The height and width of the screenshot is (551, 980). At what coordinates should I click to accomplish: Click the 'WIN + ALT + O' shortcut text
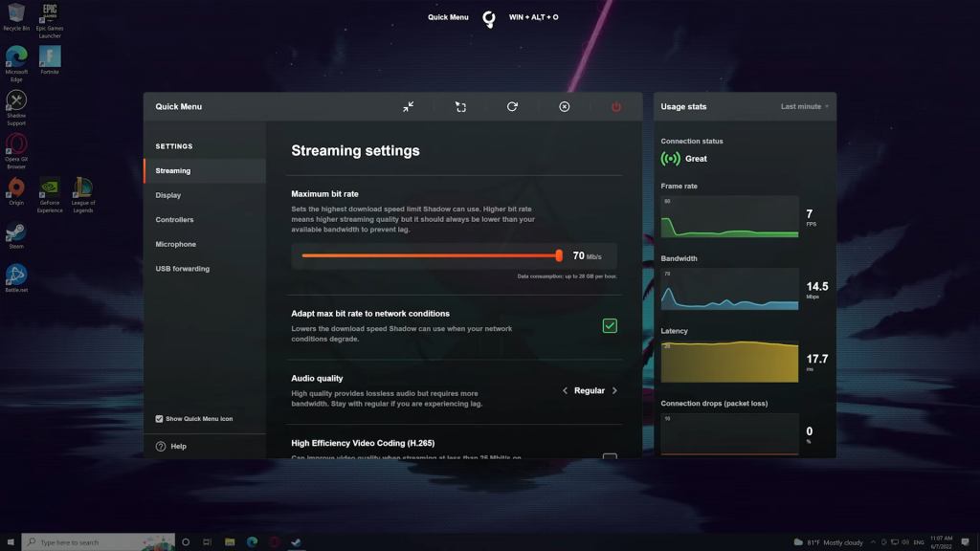(x=534, y=17)
